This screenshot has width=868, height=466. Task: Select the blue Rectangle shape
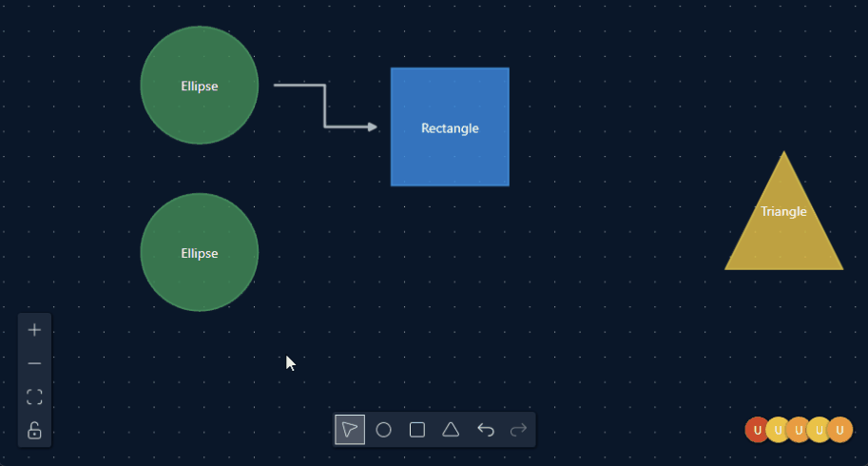pos(450,126)
